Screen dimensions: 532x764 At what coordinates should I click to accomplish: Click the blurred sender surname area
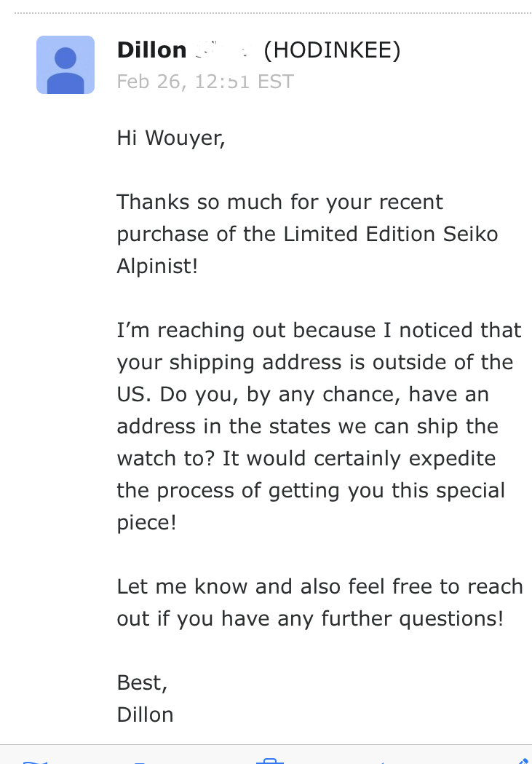(223, 50)
